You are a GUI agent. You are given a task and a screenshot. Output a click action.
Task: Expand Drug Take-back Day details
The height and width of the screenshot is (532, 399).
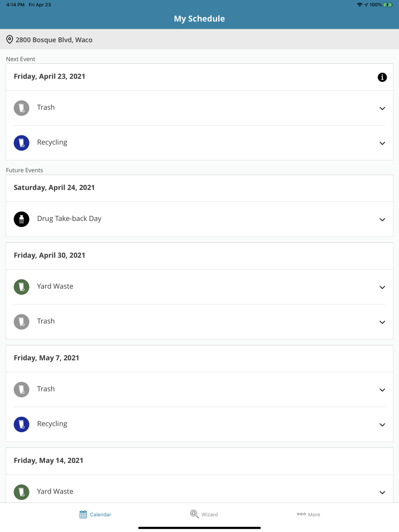(382, 219)
